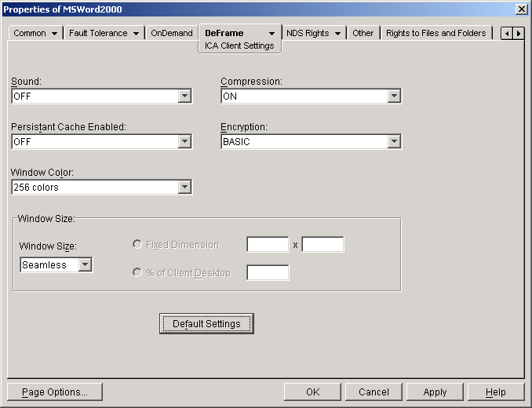Expand the NDS Rights tab arrow
This screenshot has height=408, width=532.
click(x=337, y=34)
